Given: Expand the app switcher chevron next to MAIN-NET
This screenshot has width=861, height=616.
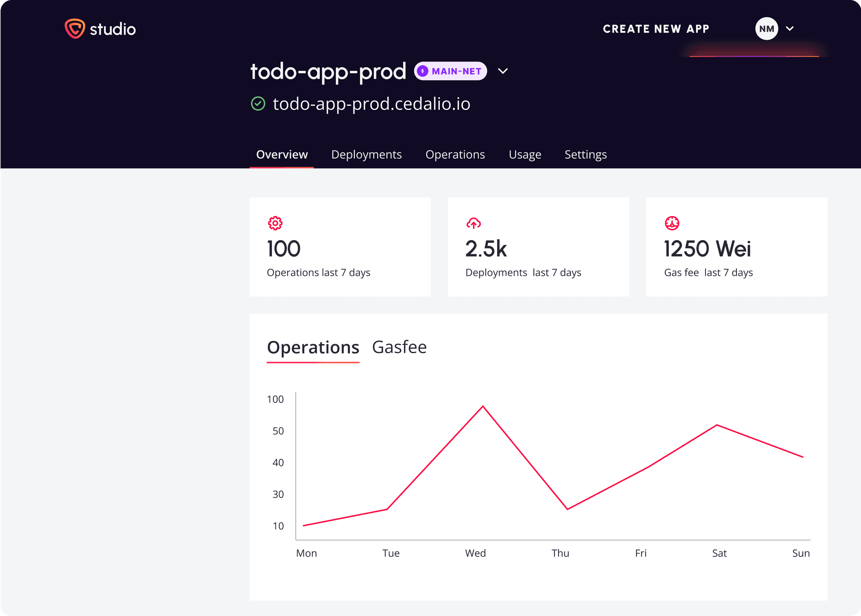Looking at the screenshot, I should (x=503, y=71).
